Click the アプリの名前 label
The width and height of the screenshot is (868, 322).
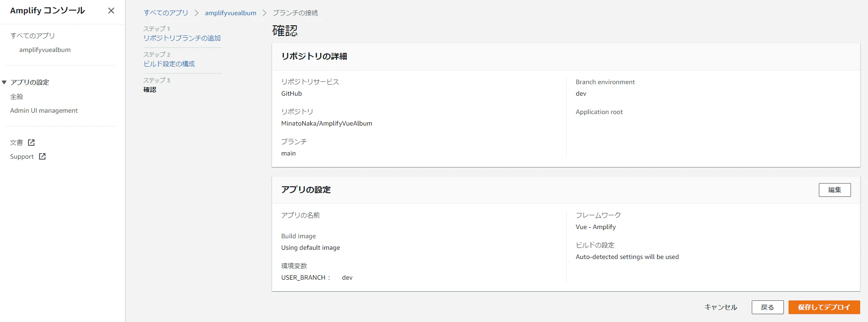coord(301,215)
